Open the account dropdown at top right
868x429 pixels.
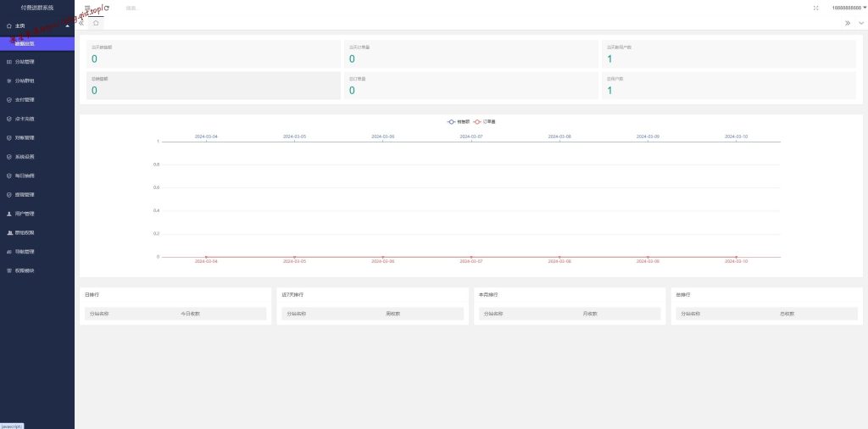[x=837, y=8]
